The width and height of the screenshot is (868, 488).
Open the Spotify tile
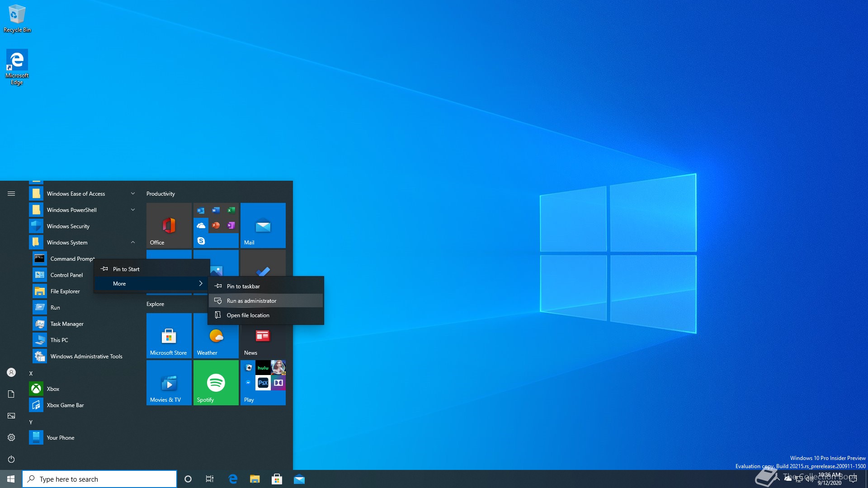[x=216, y=383]
